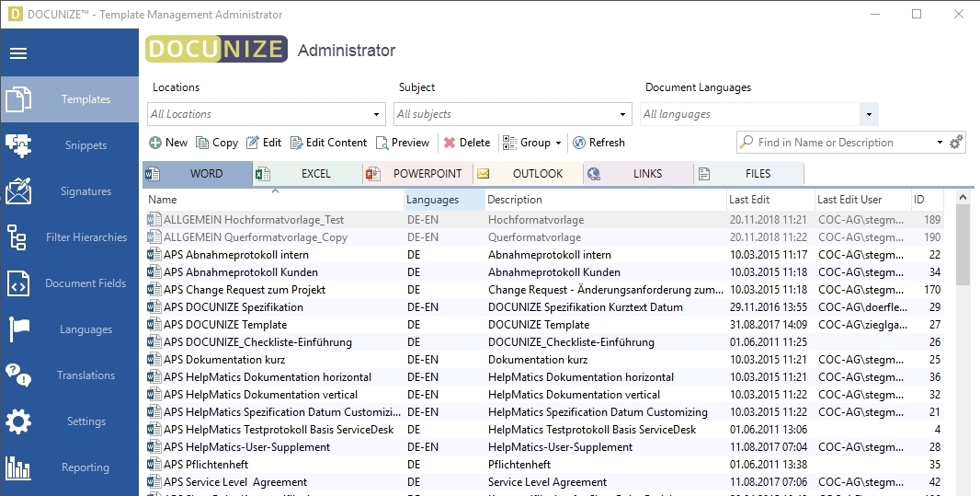
Task: Open the Snippets puzzle icon
Action: click(18, 145)
